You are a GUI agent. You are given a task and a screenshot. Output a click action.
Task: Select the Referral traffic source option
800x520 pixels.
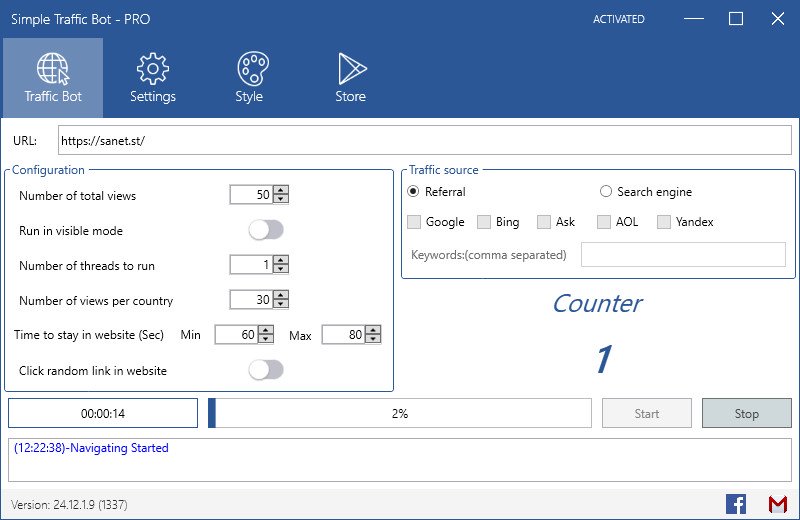click(413, 192)
